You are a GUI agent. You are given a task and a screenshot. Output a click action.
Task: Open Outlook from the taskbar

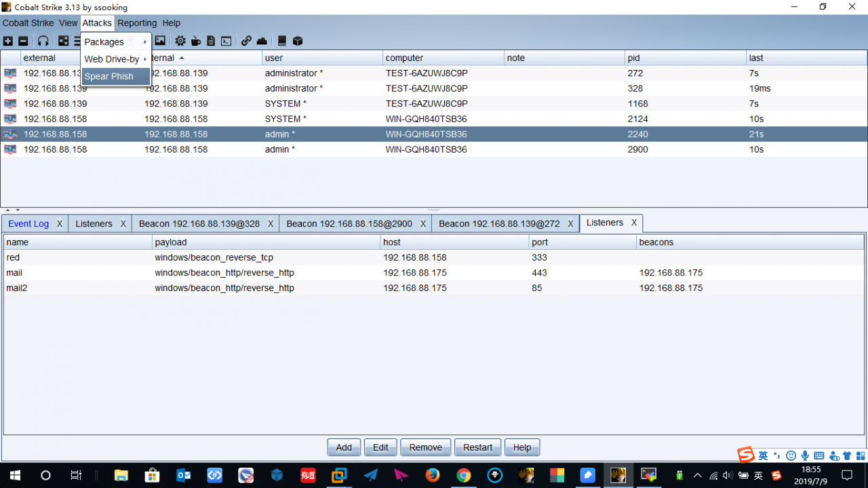[183, 475]
